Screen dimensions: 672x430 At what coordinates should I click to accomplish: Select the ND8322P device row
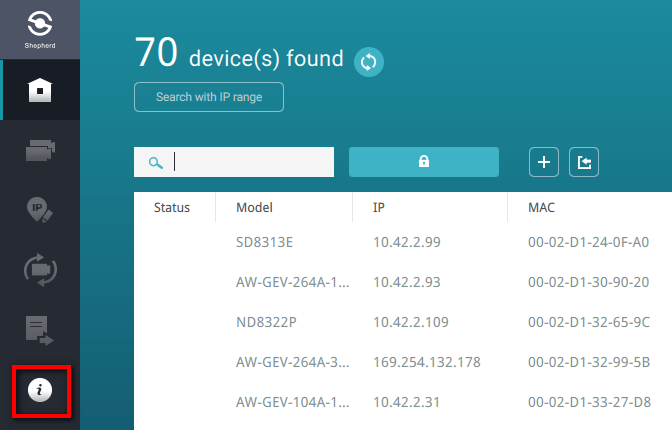pos(400,322)
